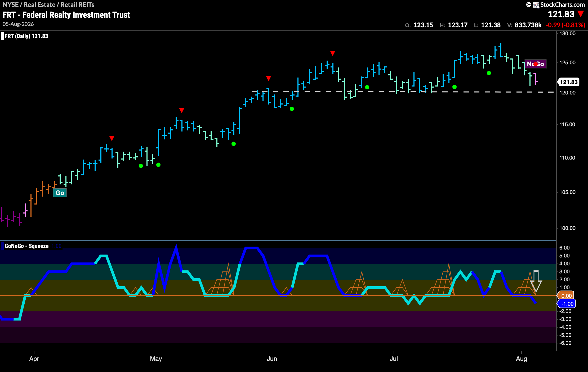Click the 'Aug' label on the time axis
This screenshot has width=588, height=372.
pos(522,359)
